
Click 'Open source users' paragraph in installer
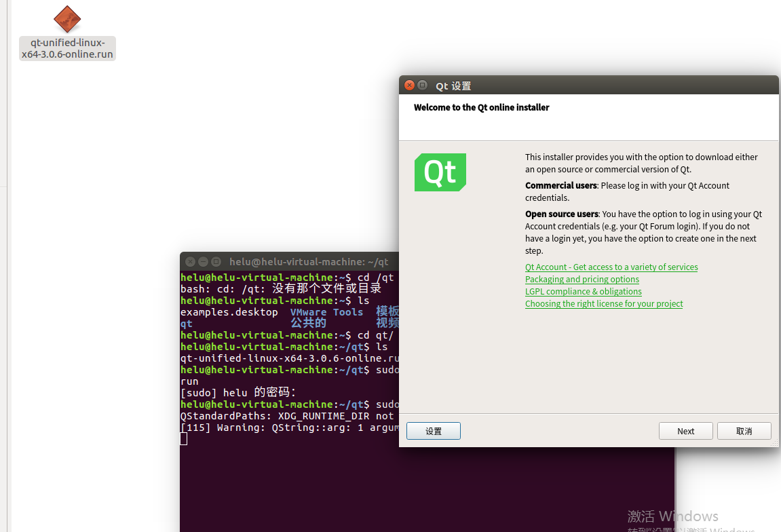tap(643, 232)
